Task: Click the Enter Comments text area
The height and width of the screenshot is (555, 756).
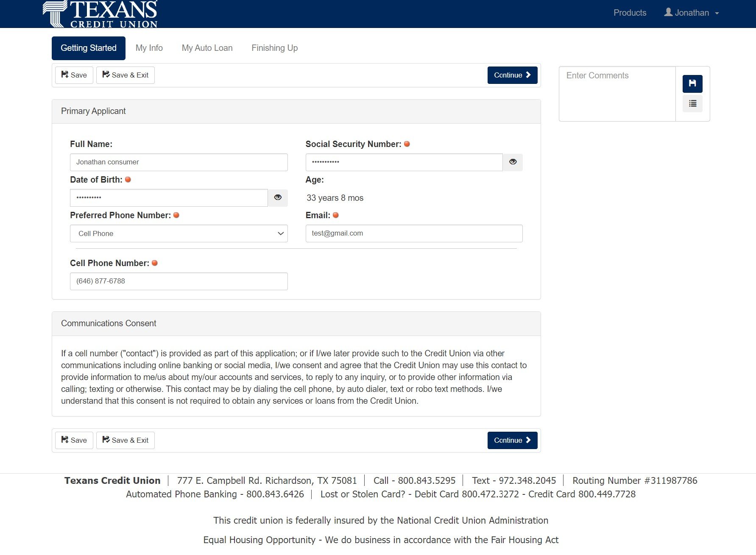Action: pos(617,94)
